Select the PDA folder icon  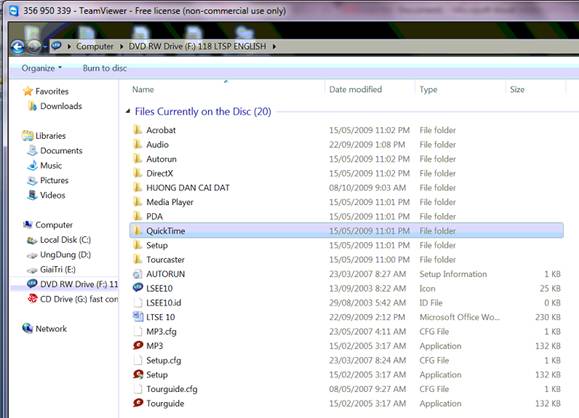(x=137, y=216)
